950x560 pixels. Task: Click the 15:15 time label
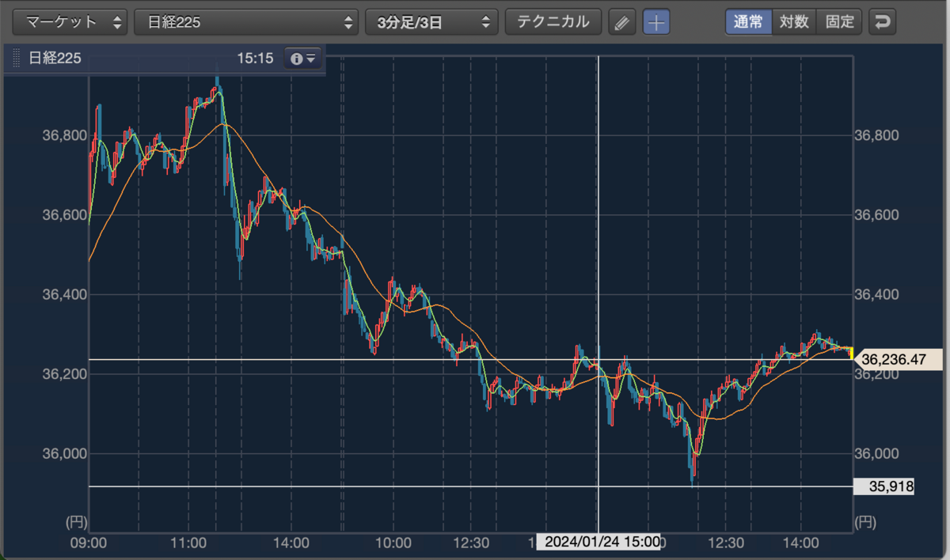tap(254, 59)
